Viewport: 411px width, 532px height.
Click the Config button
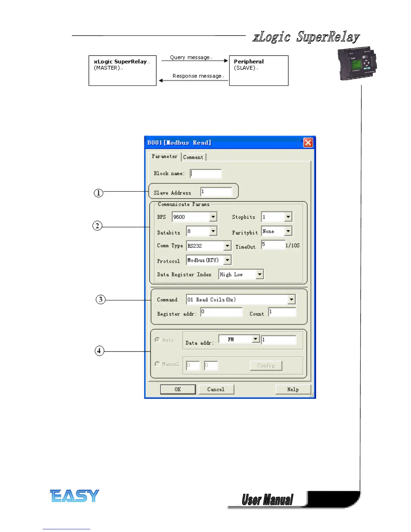click(266, 366)
